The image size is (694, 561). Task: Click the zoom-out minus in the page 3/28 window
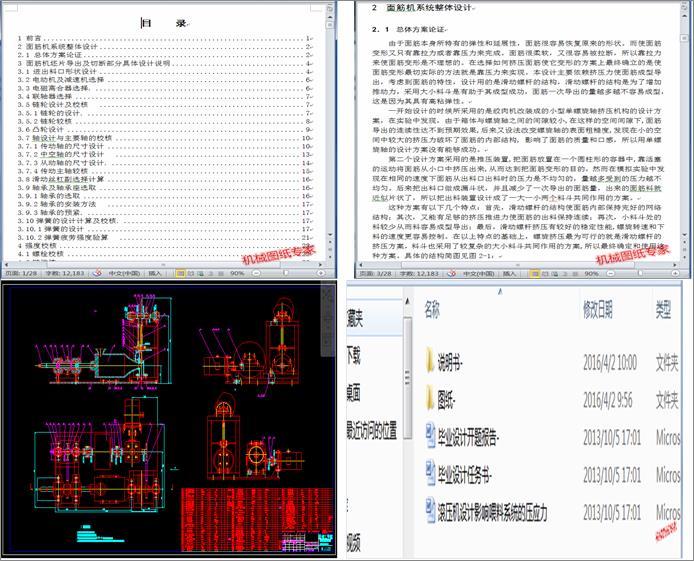click(611, 274)
